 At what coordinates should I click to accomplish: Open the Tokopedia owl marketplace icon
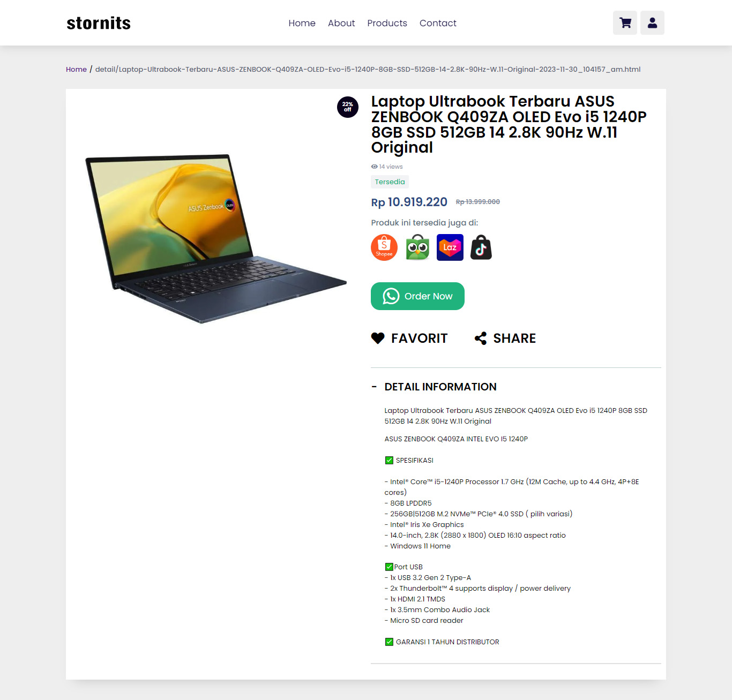tap(417, 247)
